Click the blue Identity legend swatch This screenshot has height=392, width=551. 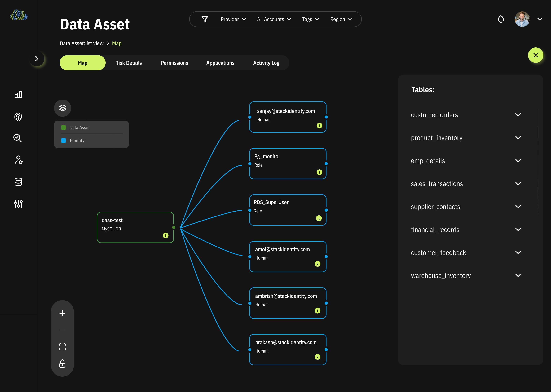(64, 140)
